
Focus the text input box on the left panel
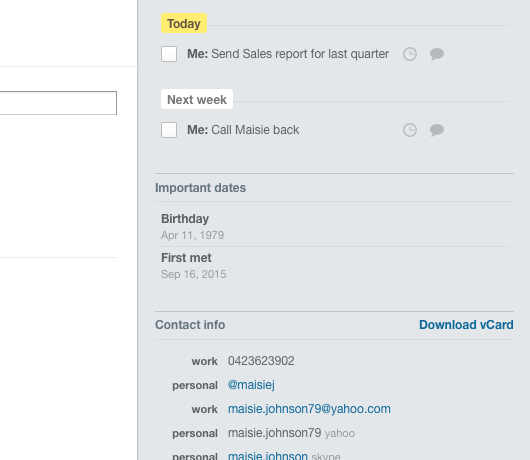(58, 103)
